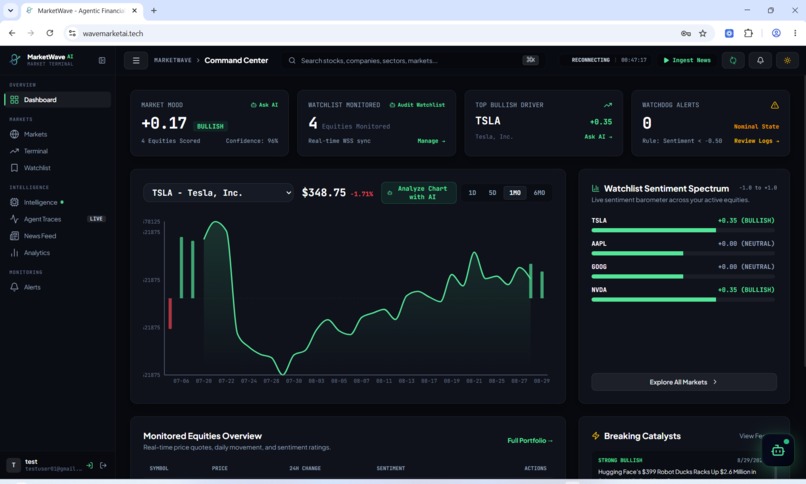Open the AI chatbot floating button
This screenshot has width=806, height=484.
point(778,450)
